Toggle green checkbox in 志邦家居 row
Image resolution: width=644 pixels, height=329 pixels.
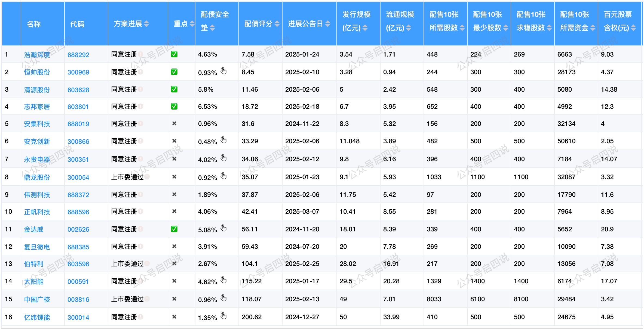(174, 106)
